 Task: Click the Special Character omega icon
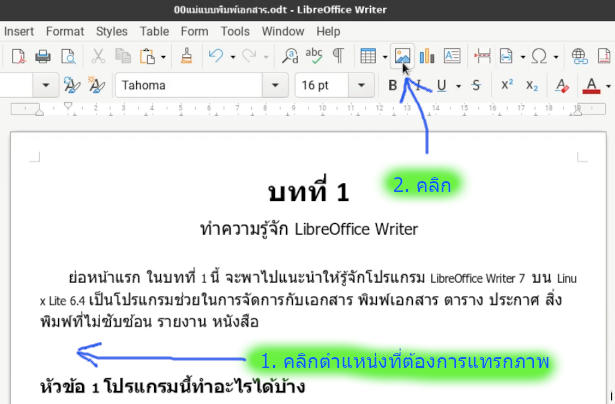click(x=539, y=56)
